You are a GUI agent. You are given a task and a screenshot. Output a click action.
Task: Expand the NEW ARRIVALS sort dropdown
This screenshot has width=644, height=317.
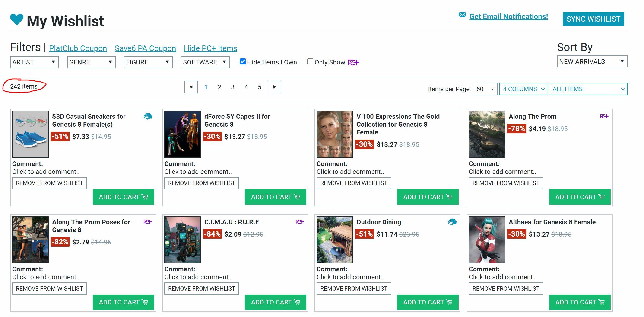click(x=592, y=61)
